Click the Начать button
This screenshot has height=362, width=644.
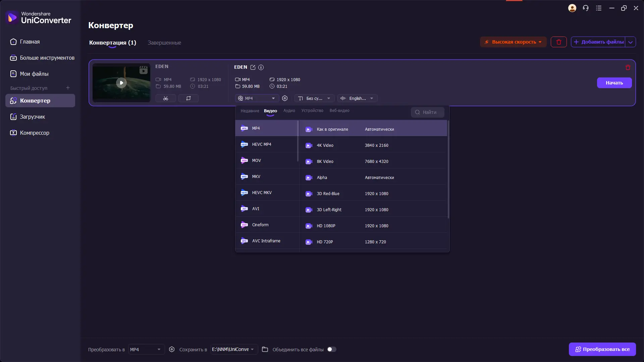614,83
